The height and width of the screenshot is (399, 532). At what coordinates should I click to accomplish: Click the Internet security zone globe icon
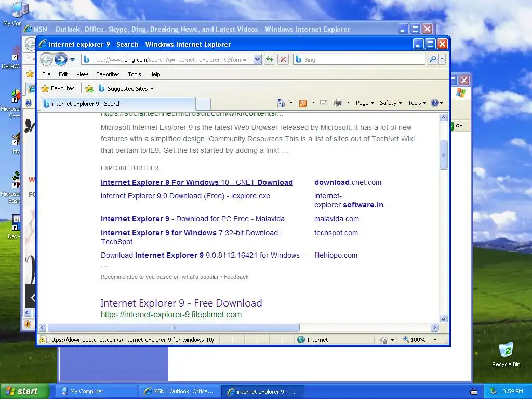coord(301,340)
